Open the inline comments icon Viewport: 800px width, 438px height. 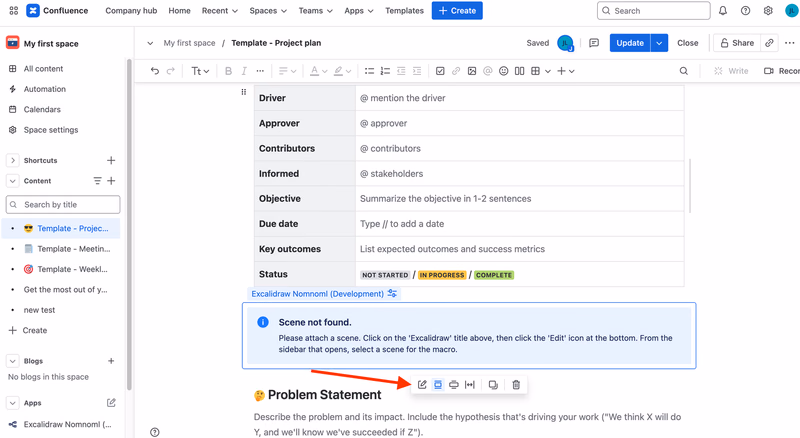click(x=594, y=43)
